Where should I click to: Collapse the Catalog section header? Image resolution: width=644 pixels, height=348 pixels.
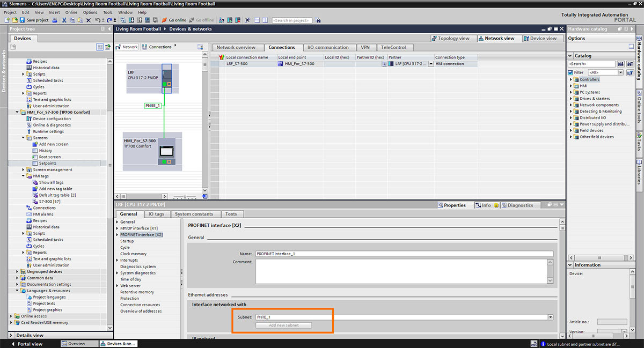571,55
